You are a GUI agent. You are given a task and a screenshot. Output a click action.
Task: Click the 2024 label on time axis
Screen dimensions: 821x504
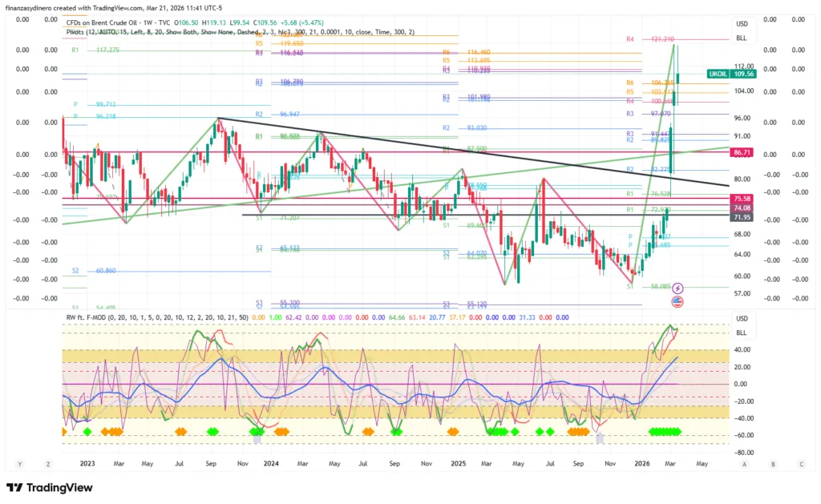point(271,463)
